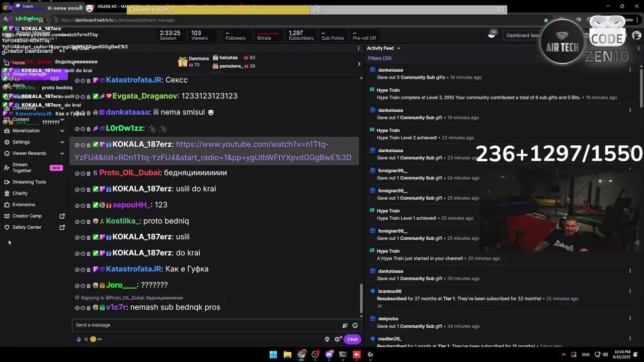Open Filters (20) in Activity Feed
The width and height of the screenshot is (644, 362).
pyautogui.click(x=380, y=58)
